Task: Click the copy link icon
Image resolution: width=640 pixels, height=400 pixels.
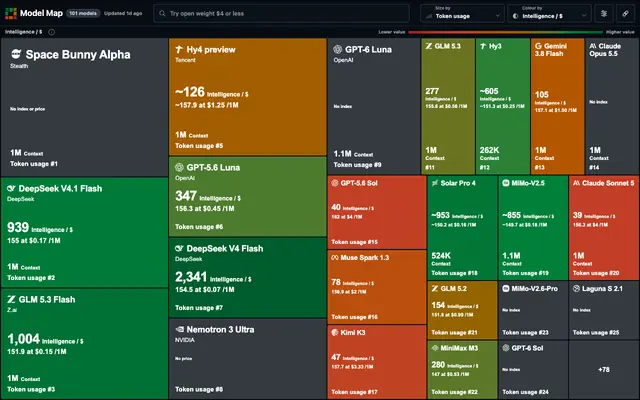Action: [x=625, y=13]
